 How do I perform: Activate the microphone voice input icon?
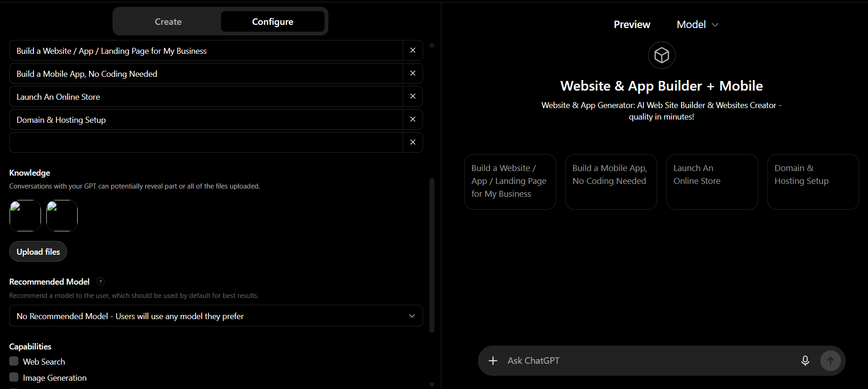pyautogui.click(x=805, y=361)
